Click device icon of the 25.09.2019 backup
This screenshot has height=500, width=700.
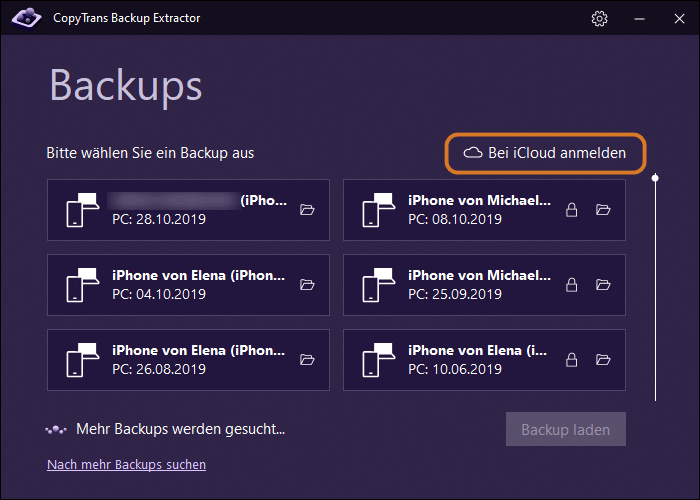(x=379, y=285)
